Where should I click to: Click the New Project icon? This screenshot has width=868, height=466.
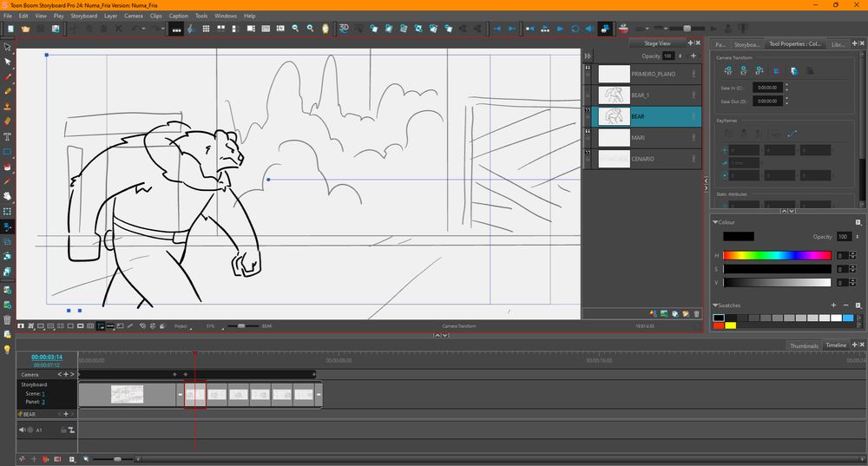click(10, 29)
